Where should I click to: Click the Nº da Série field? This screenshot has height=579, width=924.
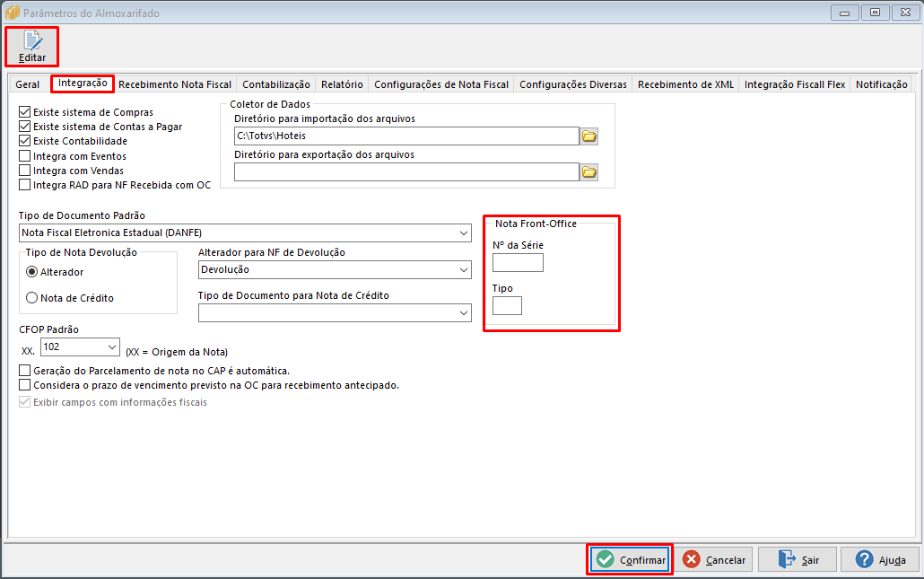click(x=518, y=262)
